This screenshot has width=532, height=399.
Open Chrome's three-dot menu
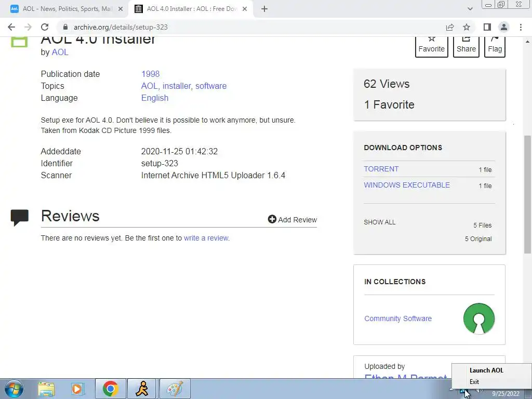[521, 27]
